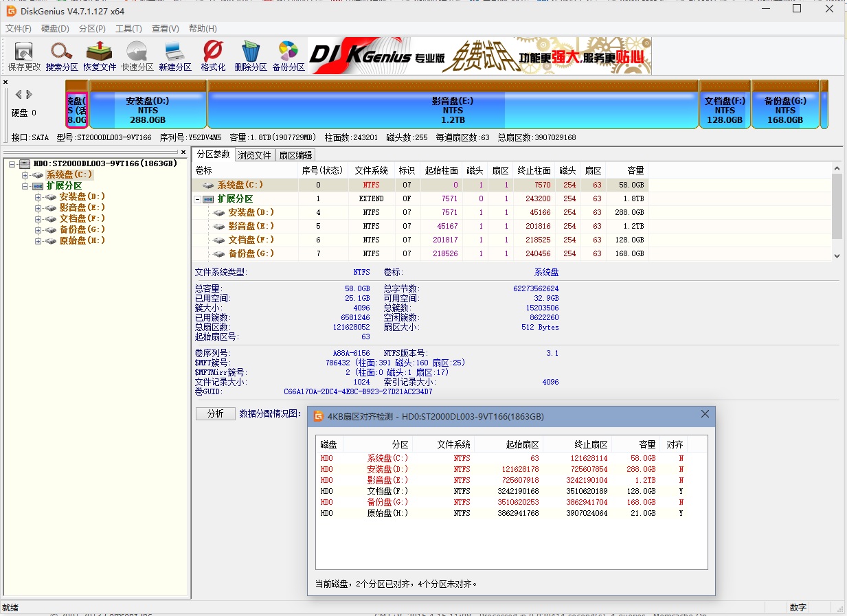Select the 备份盘(G:) 168.0GB disk map block
847x616 pixels.
(x=785, y=104)
